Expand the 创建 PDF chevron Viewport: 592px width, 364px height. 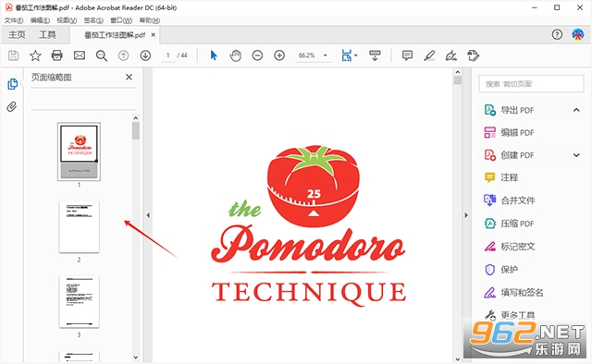point(576,155)
